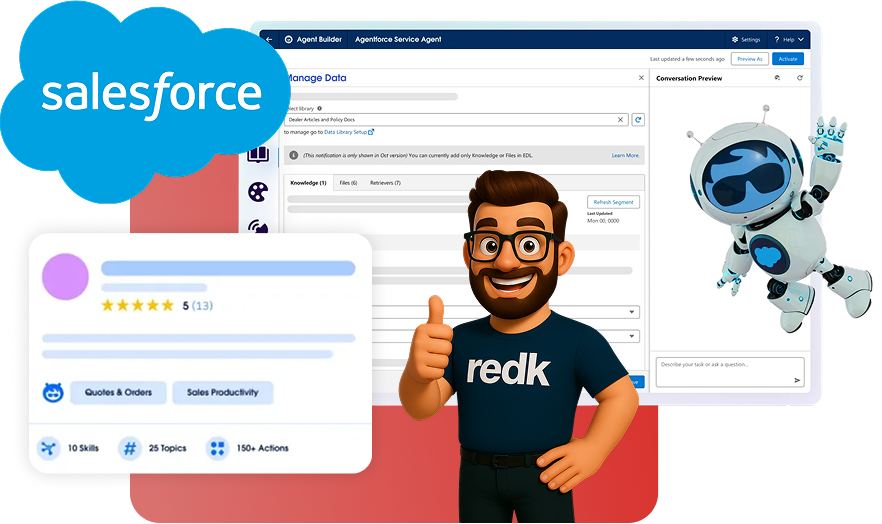Click the Activate button
This screenshot has height=524, width=882.
[788, 58]
